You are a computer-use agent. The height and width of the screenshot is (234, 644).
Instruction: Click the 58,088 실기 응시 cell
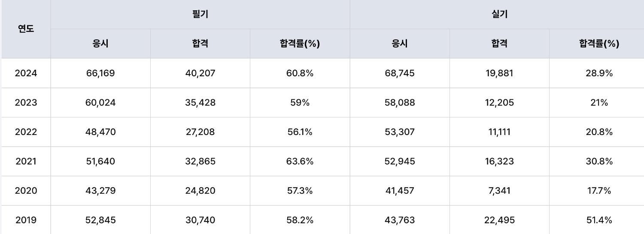pos(400,102)
